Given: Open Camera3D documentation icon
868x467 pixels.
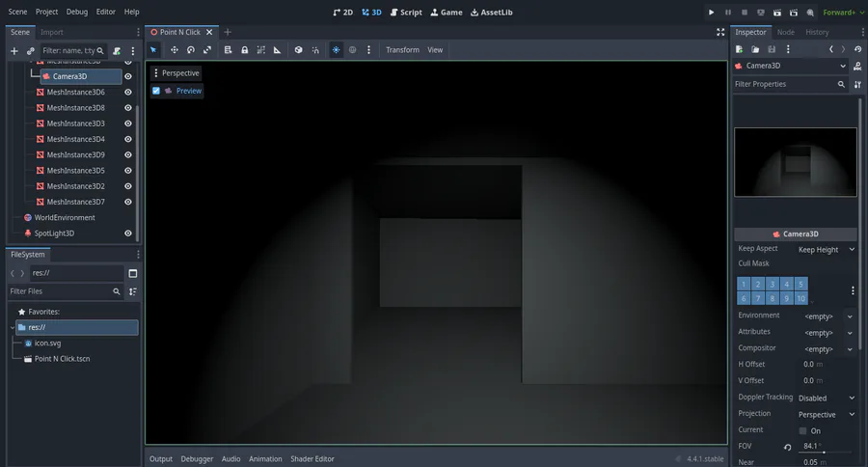Looking at the screenshot, I should pyautogui.click(x=857, y=66).
